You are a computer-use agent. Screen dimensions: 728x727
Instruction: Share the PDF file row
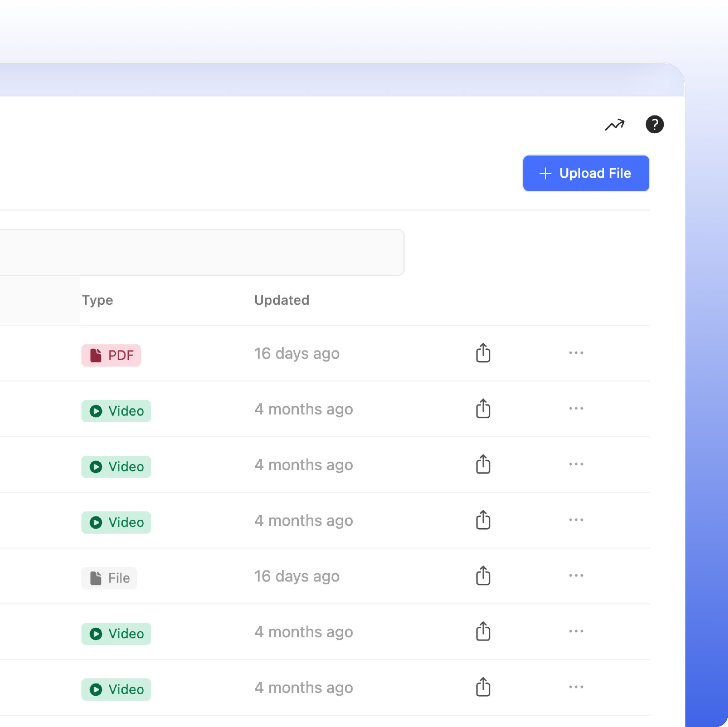483,353
